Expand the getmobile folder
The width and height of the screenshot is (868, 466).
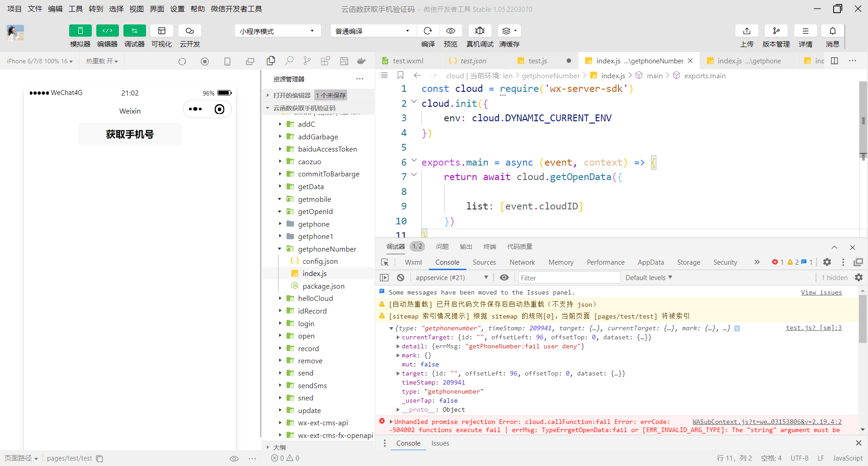(279, 199)
